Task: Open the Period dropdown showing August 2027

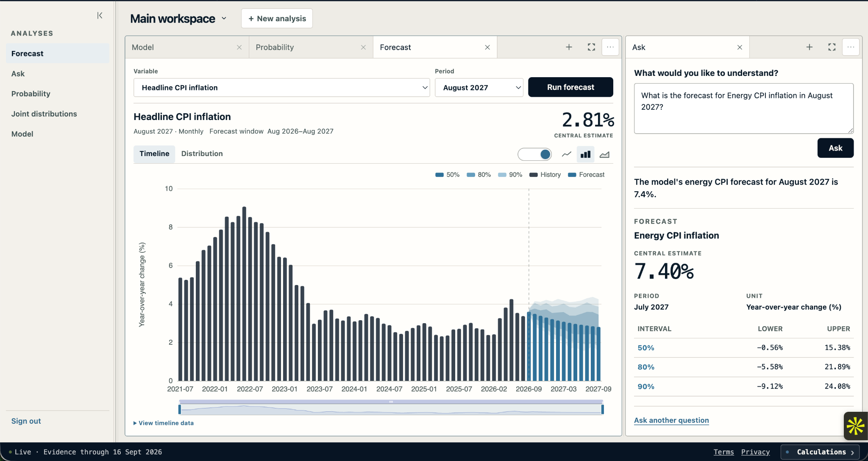Action: (x=479, y=87)
